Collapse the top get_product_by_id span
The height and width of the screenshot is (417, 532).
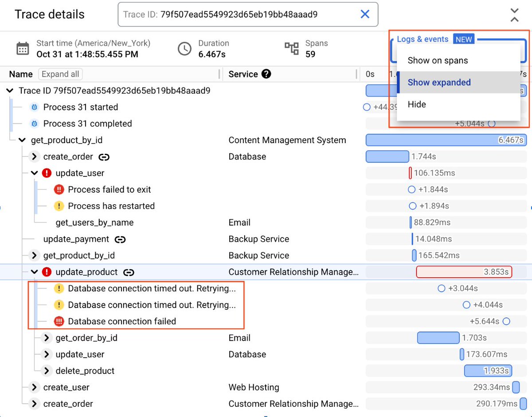coord(22,140)
